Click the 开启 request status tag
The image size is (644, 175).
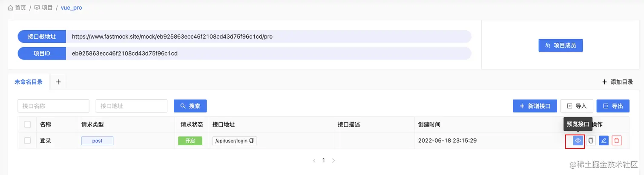click(190, 141)
